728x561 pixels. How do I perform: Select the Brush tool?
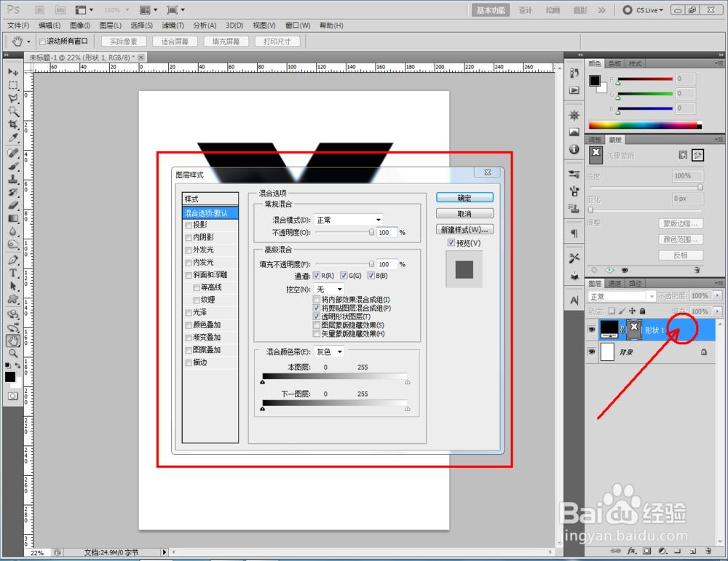pos(13,166)
